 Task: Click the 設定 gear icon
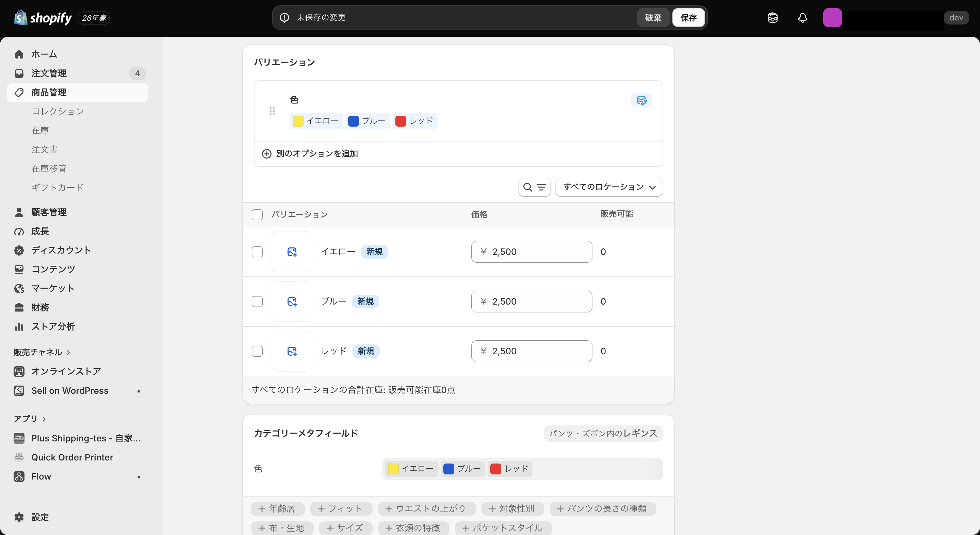[x=19, y=517]
